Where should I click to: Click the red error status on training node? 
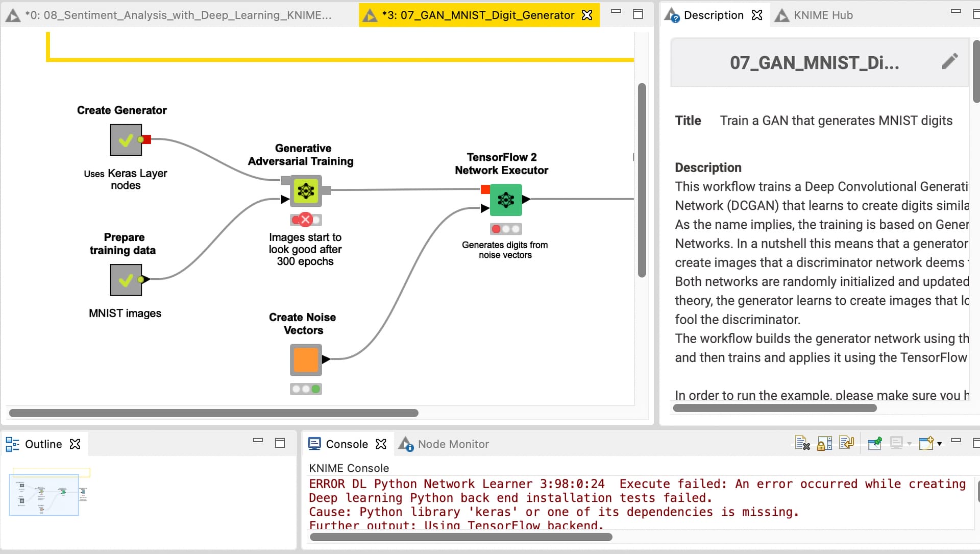point(305,220)
